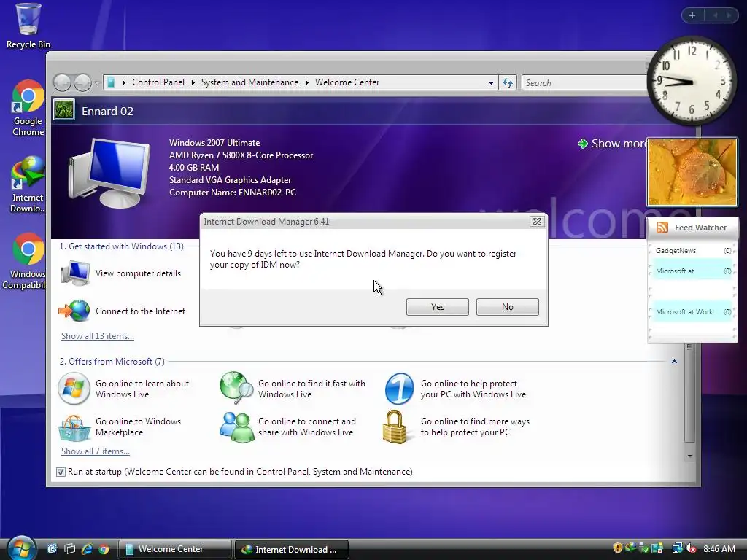Click the Show Desktop quick launch icon
Viewport: 747px width, 560px height.
[x=53, y=549]
